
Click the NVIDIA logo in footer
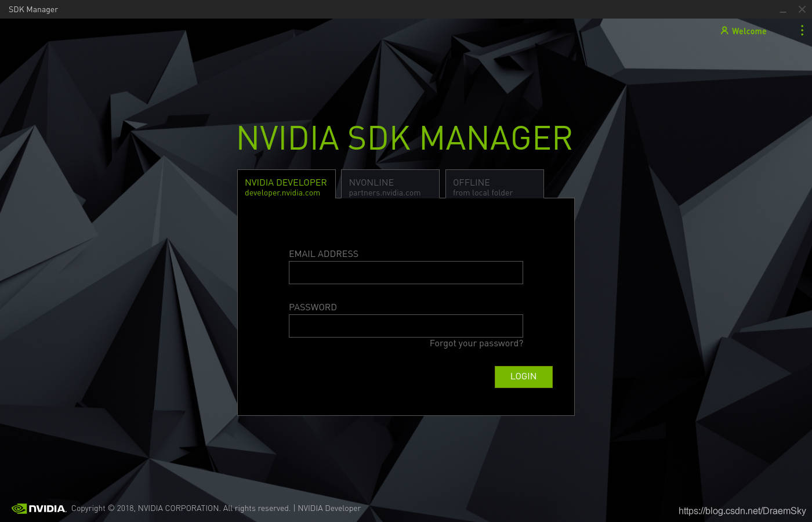[x=39, y=509]
